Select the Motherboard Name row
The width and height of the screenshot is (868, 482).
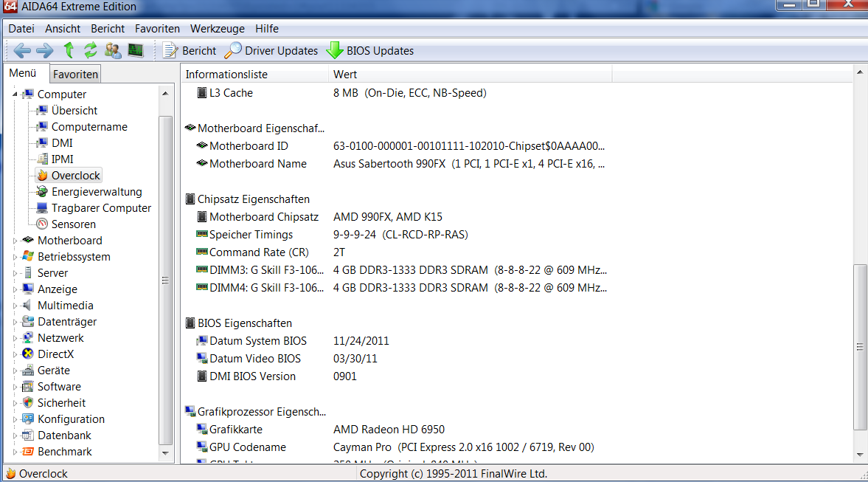pos(400,163)
